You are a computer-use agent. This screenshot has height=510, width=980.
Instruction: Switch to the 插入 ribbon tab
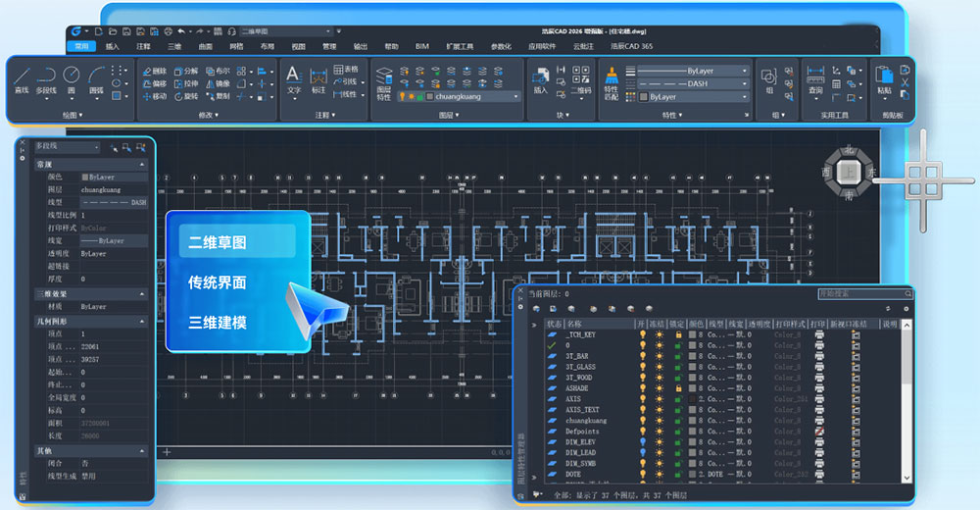click(x=113, y=46)
